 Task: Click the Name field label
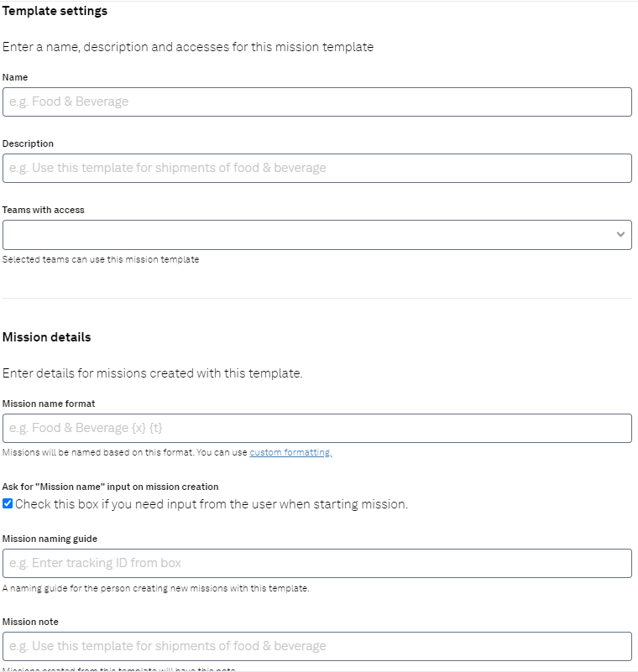[x=15, y=77]
